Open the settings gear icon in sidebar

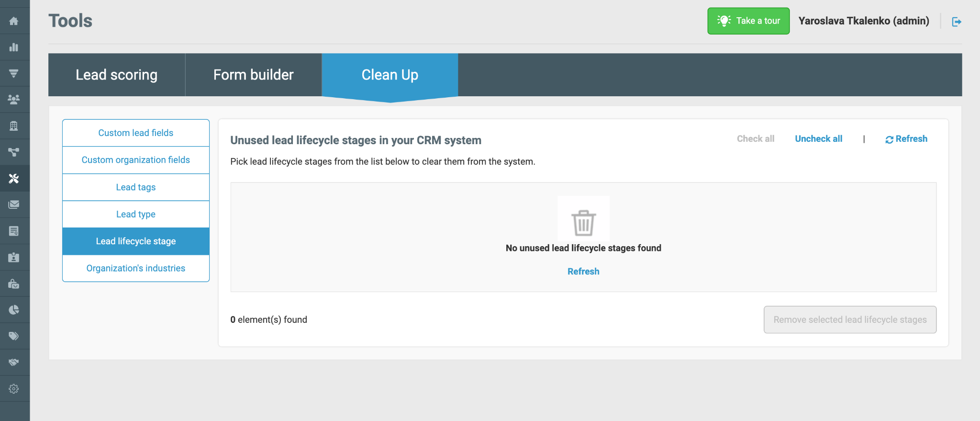click(x=14, y=388)
